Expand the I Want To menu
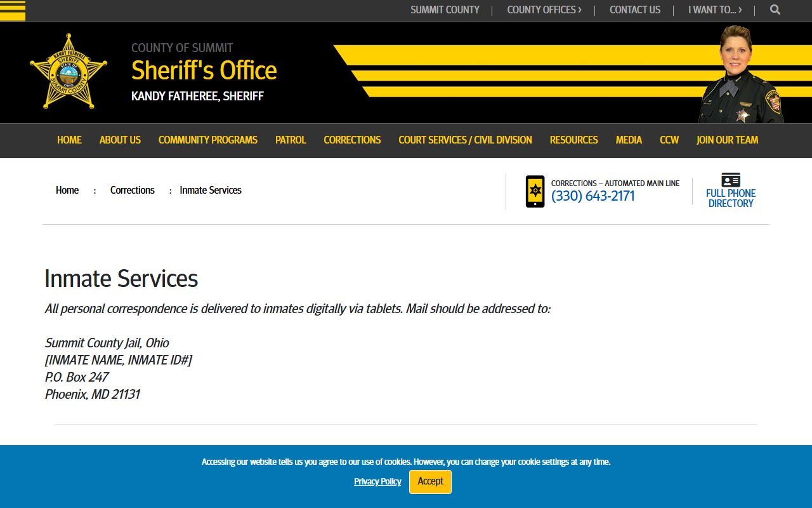The height and width of the screenshot is (508, 812). coord(714,10)
